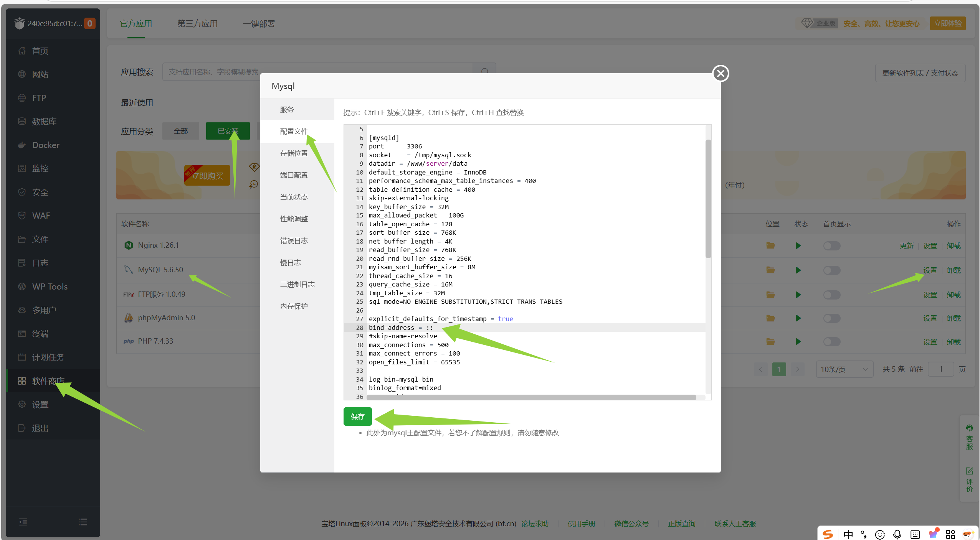The width and height of the screenshot is (980, 540).
Task: Click the 论坛求助 footer link
Action: (534, 524)
